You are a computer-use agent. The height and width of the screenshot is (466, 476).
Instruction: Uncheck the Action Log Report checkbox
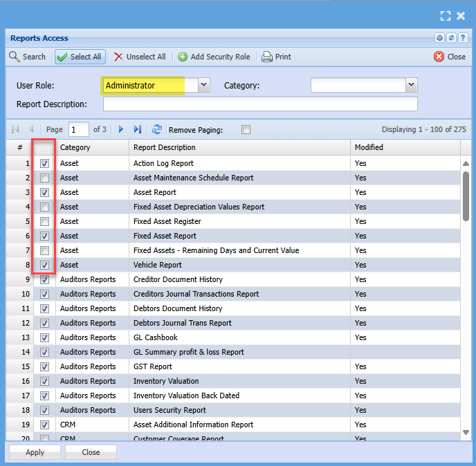tap(45, 164)
